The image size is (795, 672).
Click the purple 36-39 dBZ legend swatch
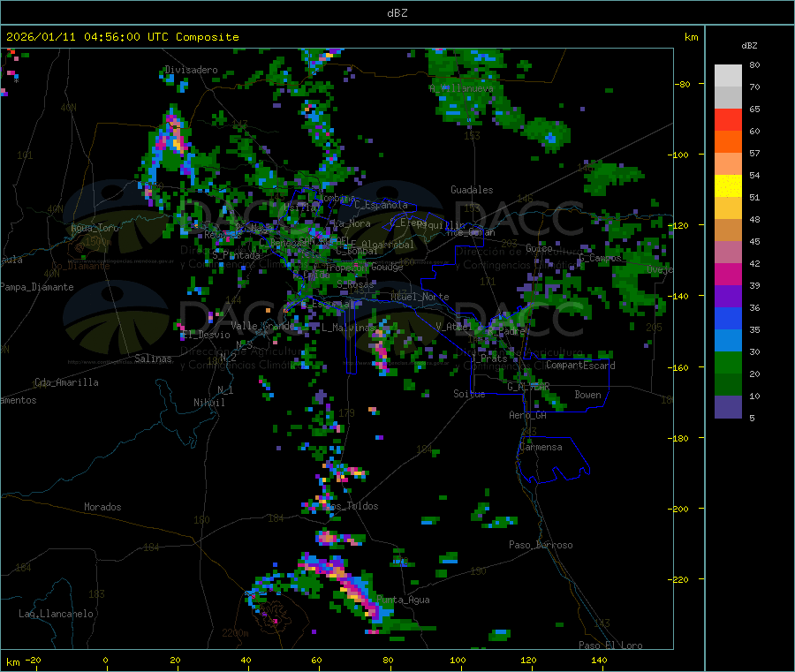(728, 297)
